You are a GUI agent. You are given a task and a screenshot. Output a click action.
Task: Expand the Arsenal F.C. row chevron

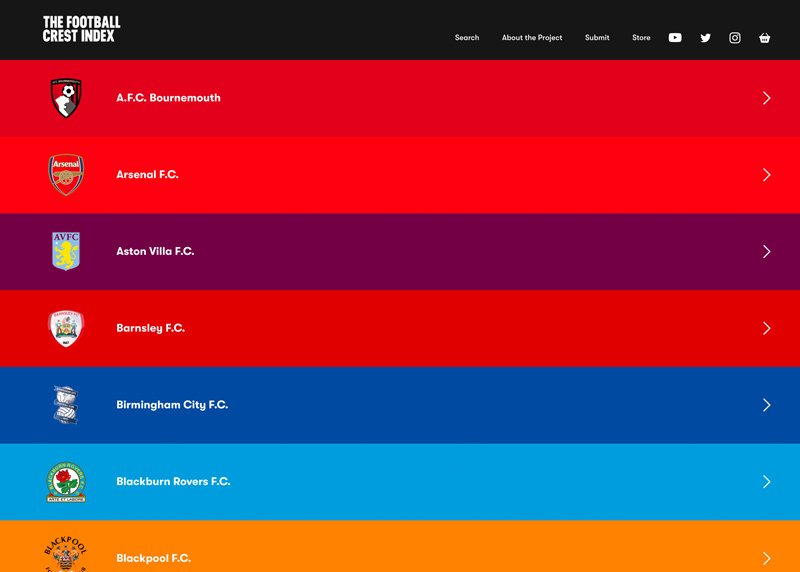point(766,175)
